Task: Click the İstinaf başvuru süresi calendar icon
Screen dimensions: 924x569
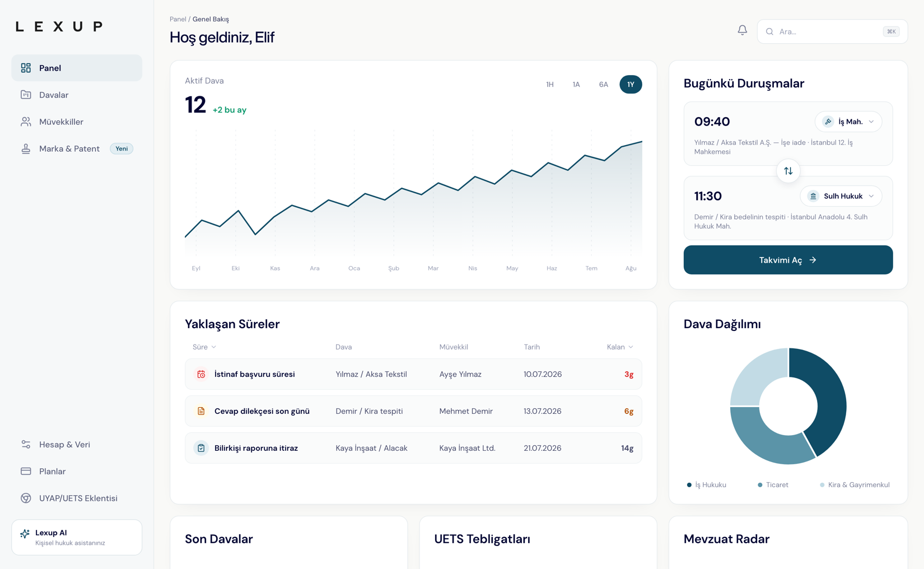Action: (x=201, y=374)
